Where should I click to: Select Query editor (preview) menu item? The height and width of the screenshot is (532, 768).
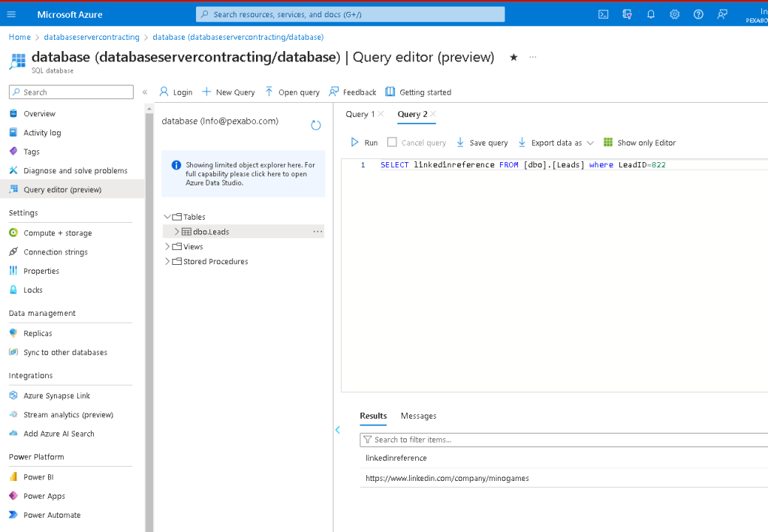click(72, 189)
